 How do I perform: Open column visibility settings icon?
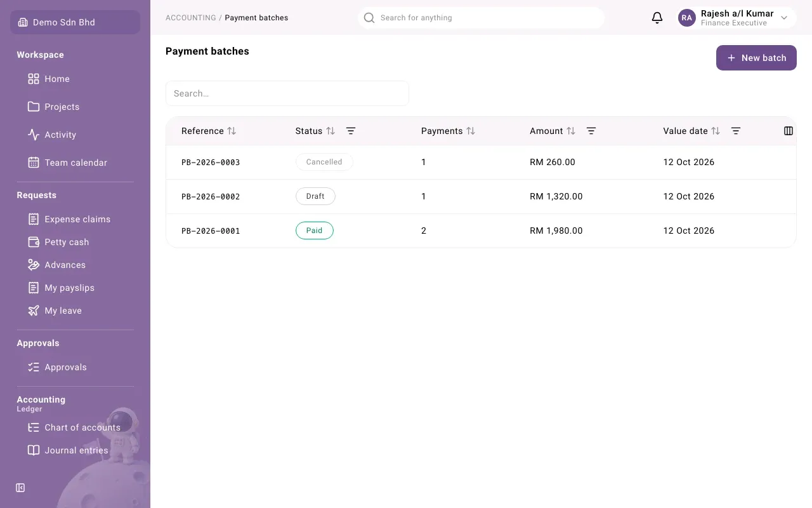click(789, 131)
